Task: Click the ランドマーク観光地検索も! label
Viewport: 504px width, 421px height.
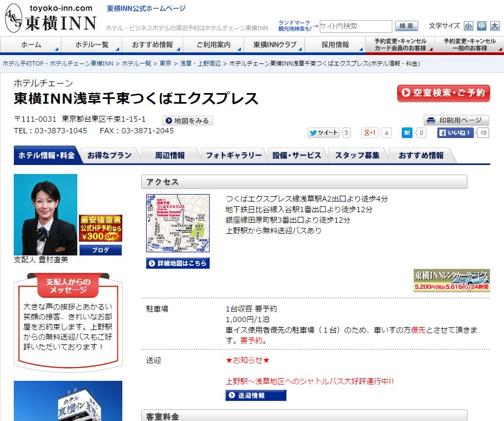Action: click(295, 26)
